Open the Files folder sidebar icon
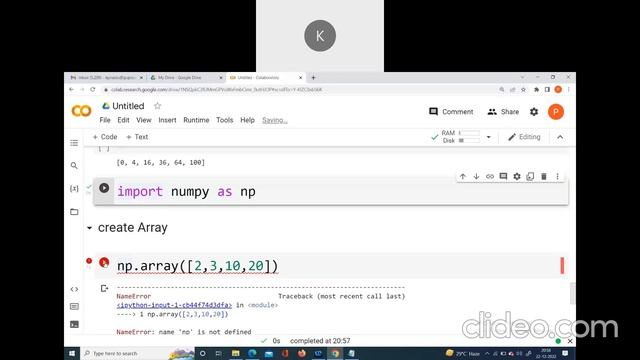The image size is (640, 360). pyautogui.click(x=74, y=212)
